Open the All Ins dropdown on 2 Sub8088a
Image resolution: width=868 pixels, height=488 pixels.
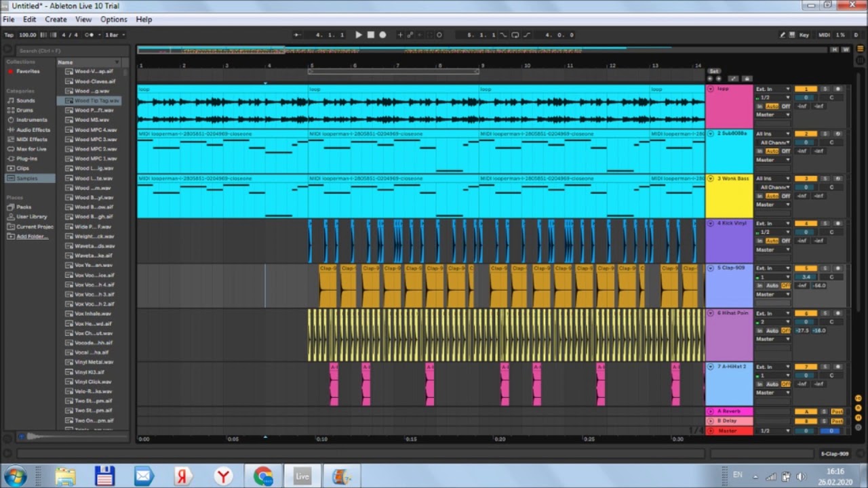(773, 134)
